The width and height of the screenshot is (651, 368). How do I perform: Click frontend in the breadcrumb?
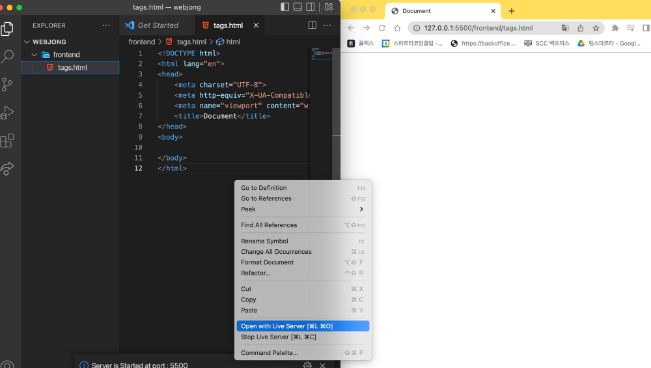coord(142,42)
